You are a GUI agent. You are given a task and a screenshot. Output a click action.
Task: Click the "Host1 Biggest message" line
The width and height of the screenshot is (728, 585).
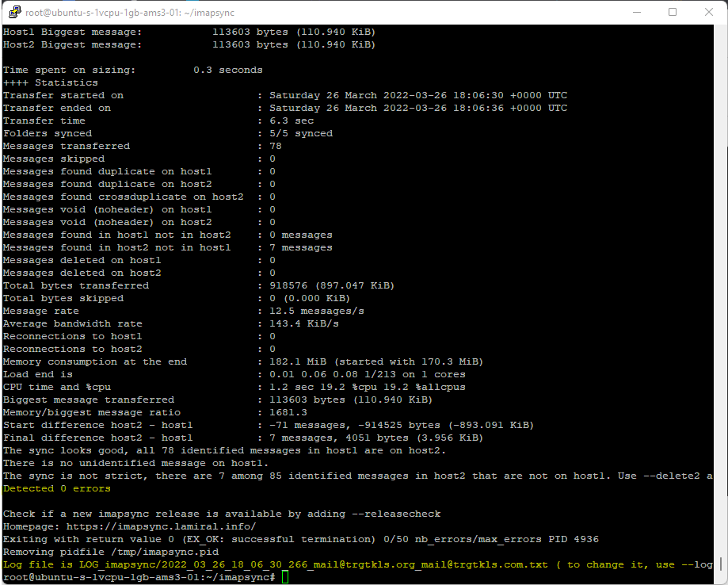point(189,32)
